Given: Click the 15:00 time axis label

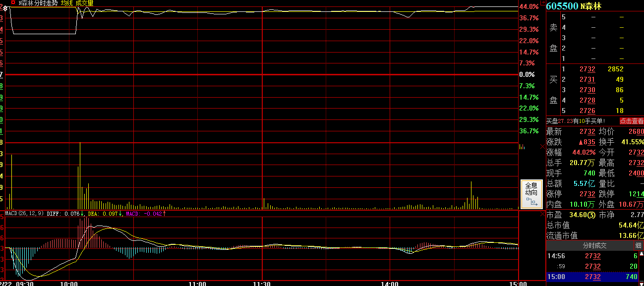Looking at the screenshot, I should [x=519, y=283].
